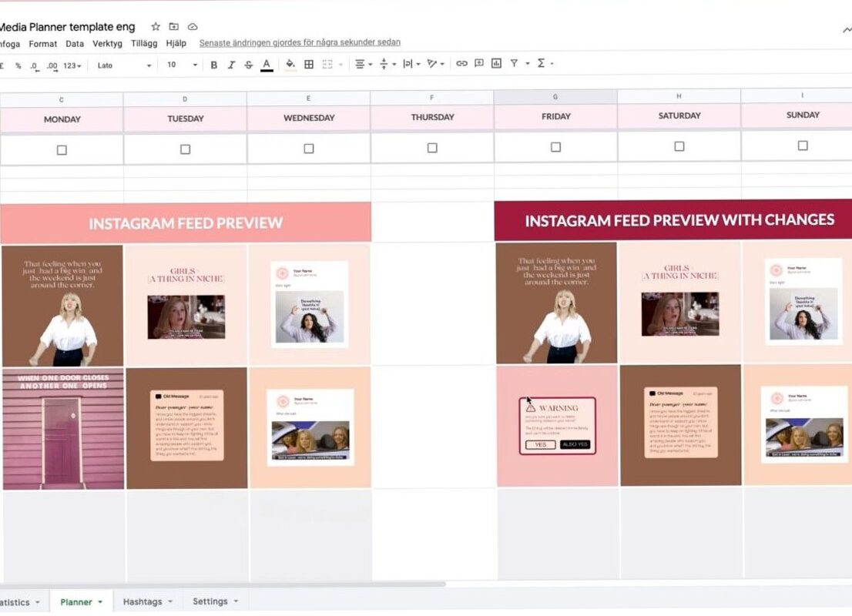Apply italic formatting
The image size is (852, 616).
(x=232, y=65)
